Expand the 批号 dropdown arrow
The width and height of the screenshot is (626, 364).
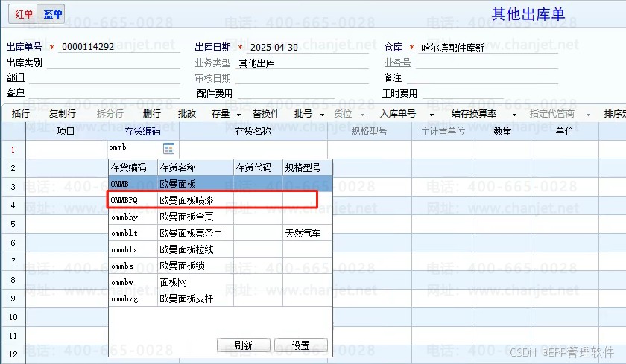pos(322,115)
